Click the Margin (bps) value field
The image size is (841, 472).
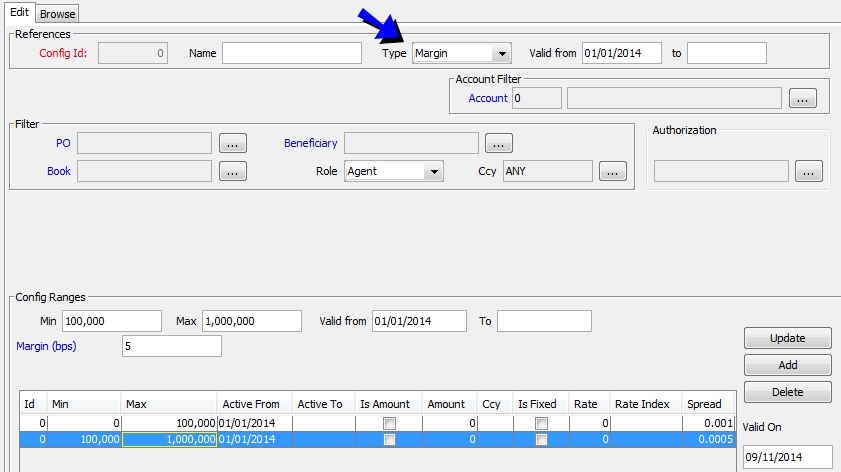pyautogui.click(x=172, y=346)
